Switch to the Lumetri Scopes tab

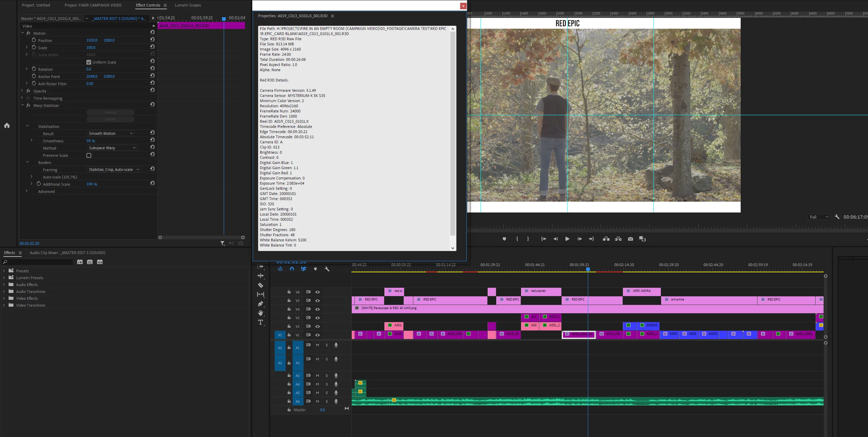click(188, 5)
